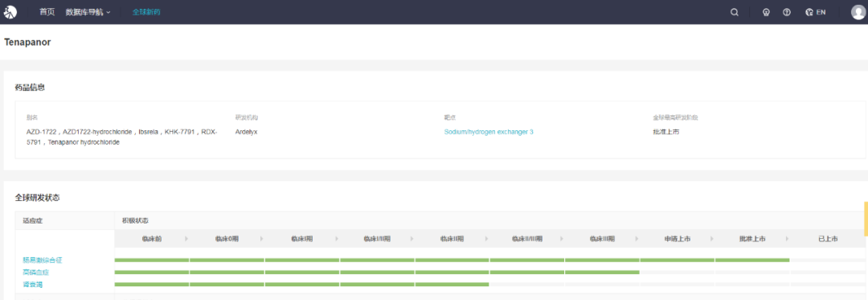Select the 全球新药 tab
The height and width of the screenshot is (300, 868).
click(x=146, y=11)
